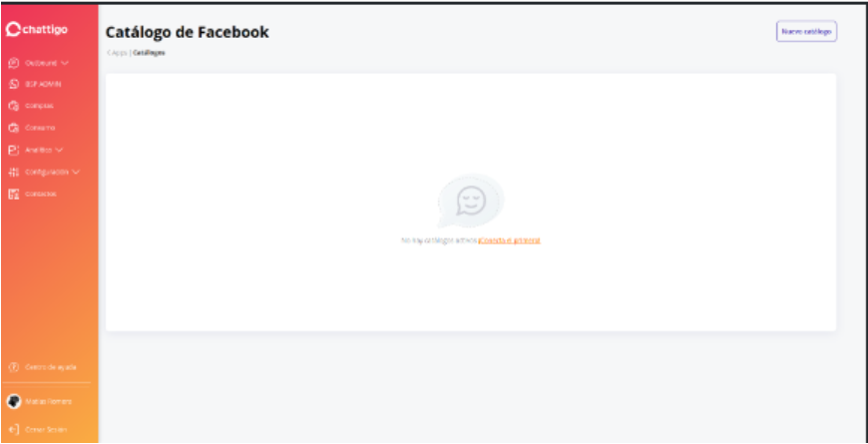Click the Compras sidebar icon

(14, 106)
